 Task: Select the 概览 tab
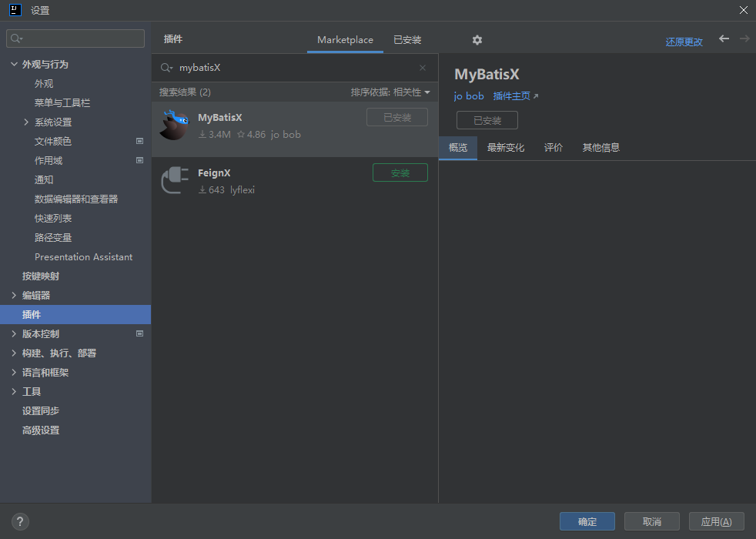458,148
